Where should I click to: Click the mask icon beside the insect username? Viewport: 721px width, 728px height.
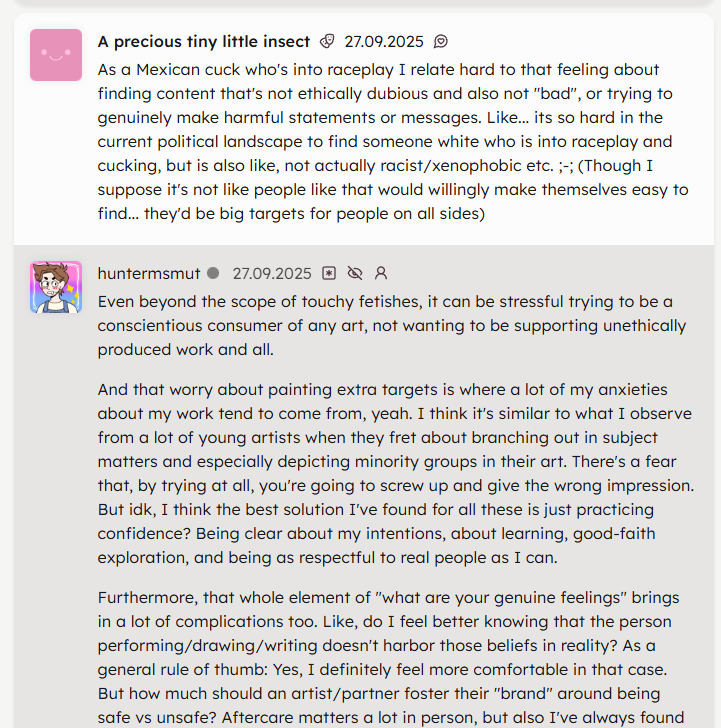click(326, 42)
